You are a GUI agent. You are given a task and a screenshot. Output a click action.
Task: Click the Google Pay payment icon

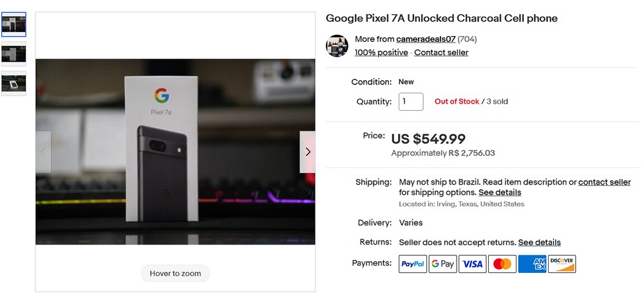point(442,264)
